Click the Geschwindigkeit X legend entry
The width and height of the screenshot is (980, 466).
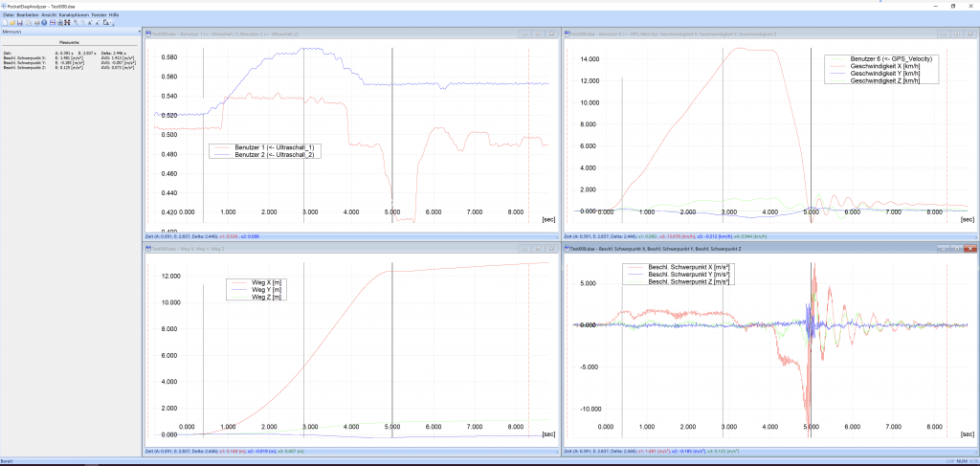[x=891, y=67]
